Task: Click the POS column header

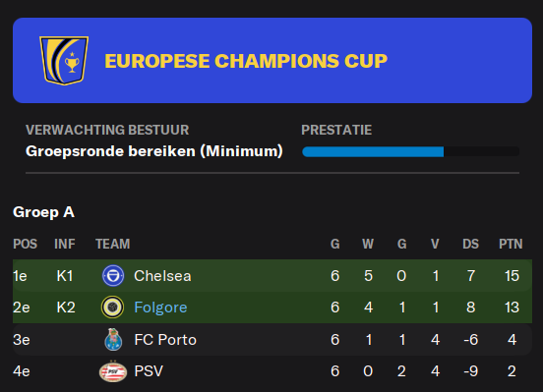Action: pyautogui.click(x=25, y=244)
